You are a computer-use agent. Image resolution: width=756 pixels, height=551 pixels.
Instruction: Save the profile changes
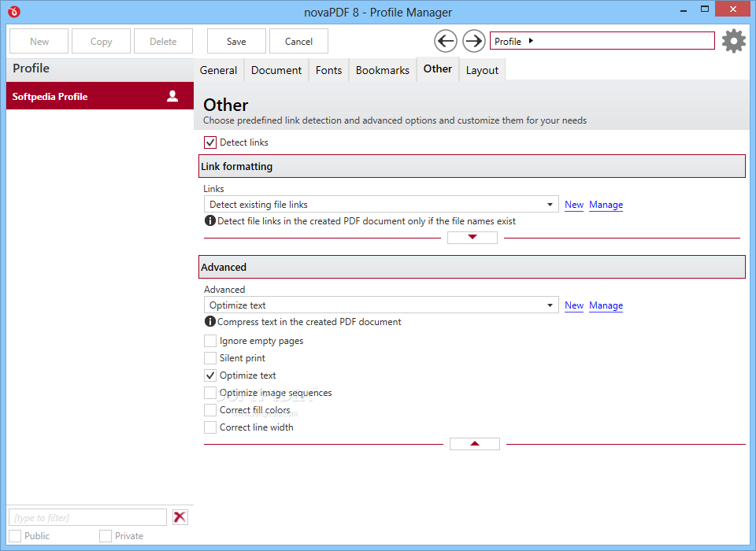pyautogui.click(x=236, y=41)
